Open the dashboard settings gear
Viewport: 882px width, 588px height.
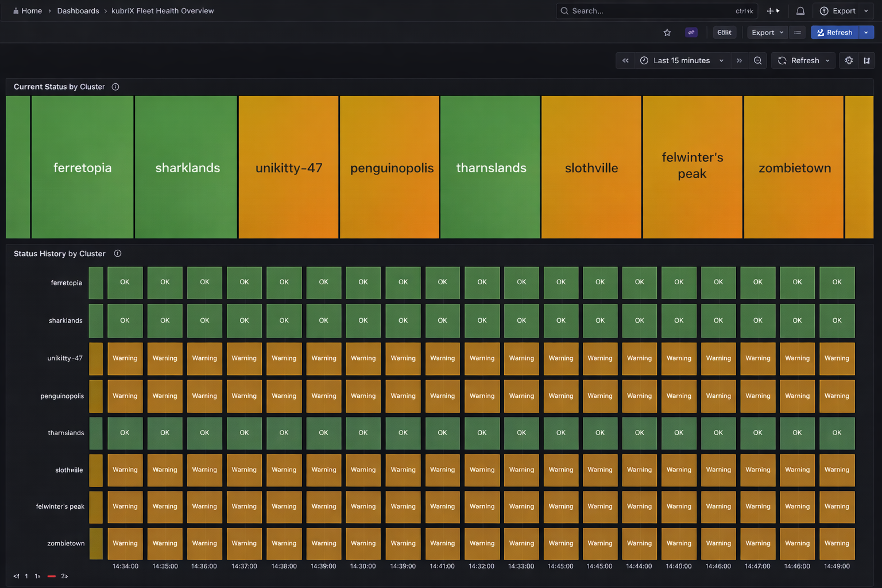[849, 60]
